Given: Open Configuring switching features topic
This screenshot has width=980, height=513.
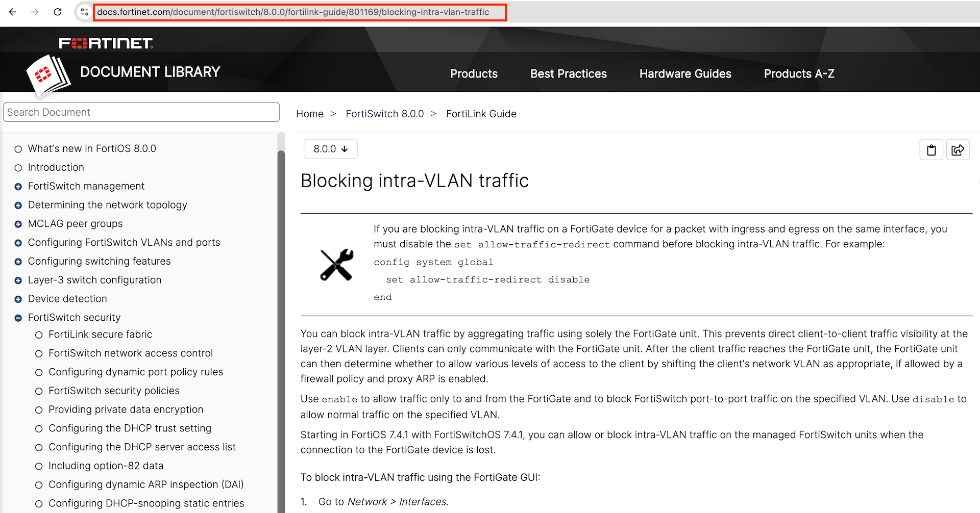Looking at the screenshot, I should click(x=100, y=261).
